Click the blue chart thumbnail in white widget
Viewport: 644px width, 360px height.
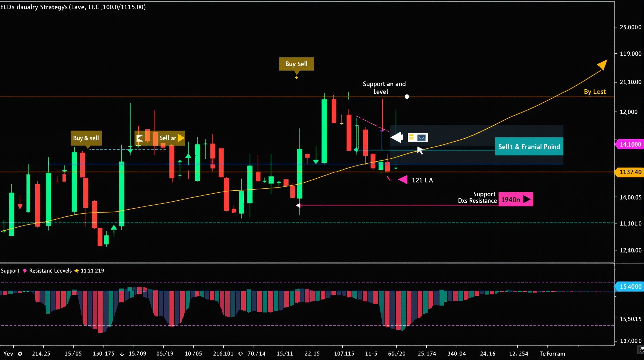coord(421,137)
